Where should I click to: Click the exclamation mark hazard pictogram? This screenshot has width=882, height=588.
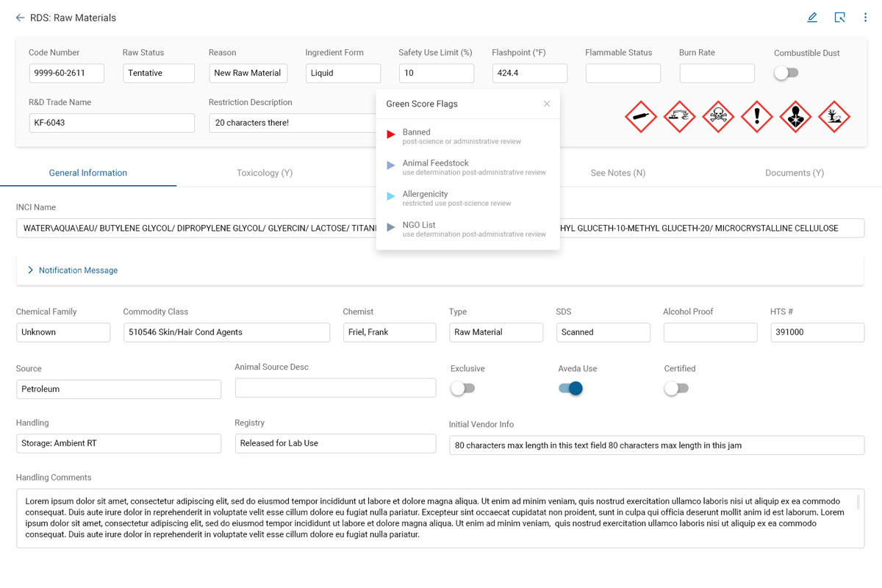coord(756,116)
